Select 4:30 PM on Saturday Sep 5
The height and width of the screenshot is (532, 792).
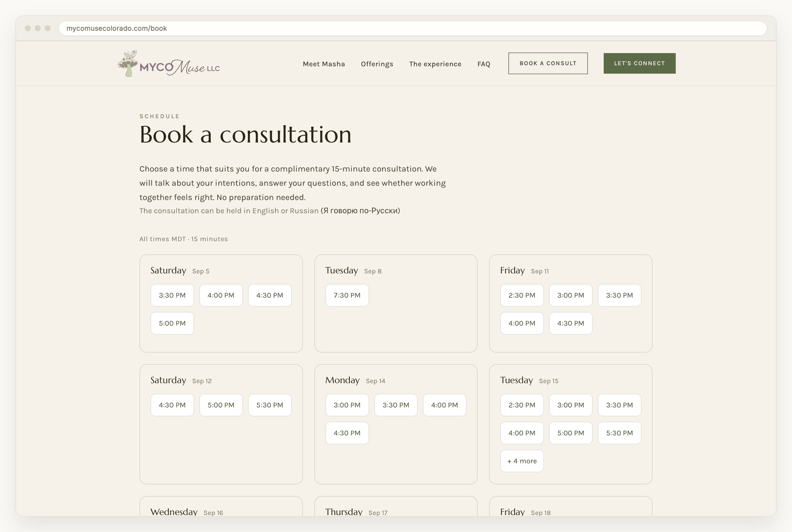tap(269, 295)
